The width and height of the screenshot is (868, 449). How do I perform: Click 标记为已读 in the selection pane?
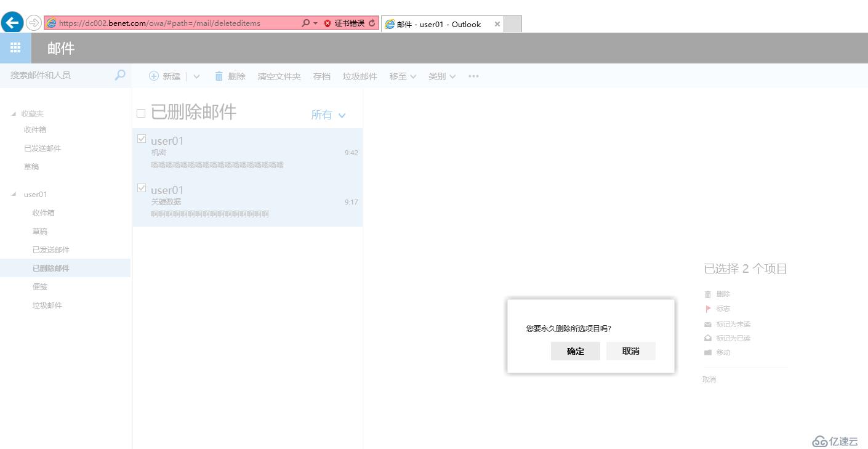coord(733,338)
